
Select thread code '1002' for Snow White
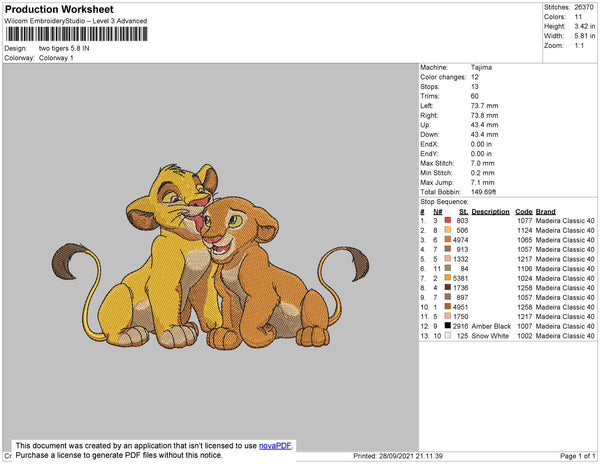(525, 335)
